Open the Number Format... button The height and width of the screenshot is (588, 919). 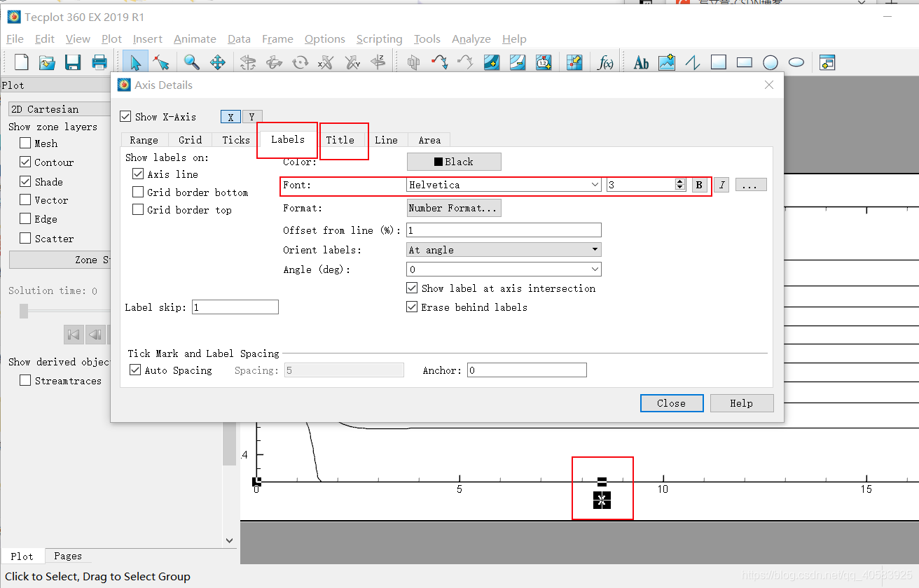pyautogui.click(x=454, y=208)
